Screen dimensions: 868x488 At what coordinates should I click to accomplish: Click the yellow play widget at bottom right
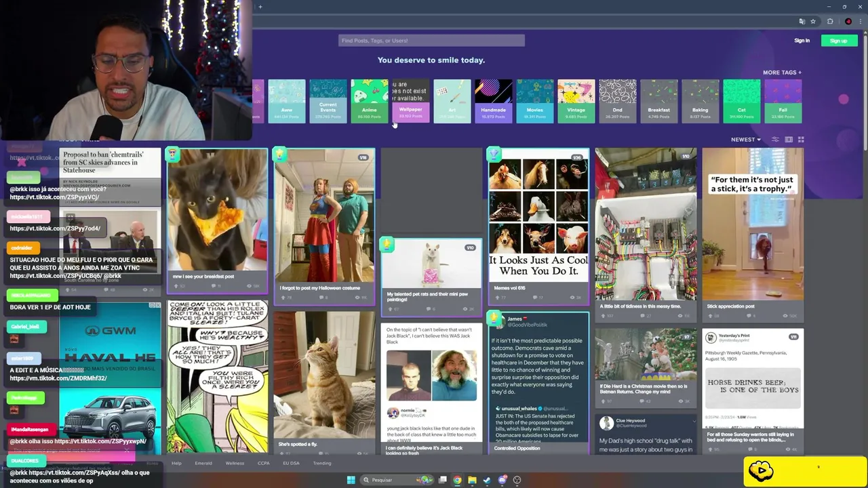(805, 472)
